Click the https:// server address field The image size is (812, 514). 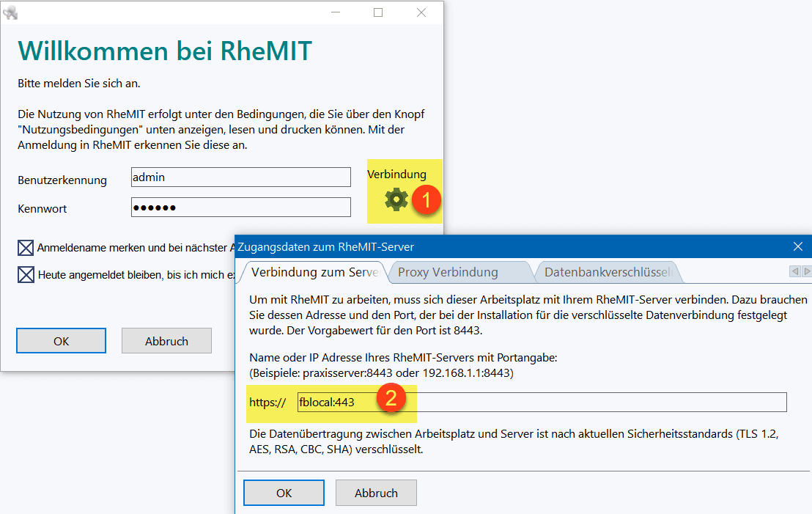541,402
